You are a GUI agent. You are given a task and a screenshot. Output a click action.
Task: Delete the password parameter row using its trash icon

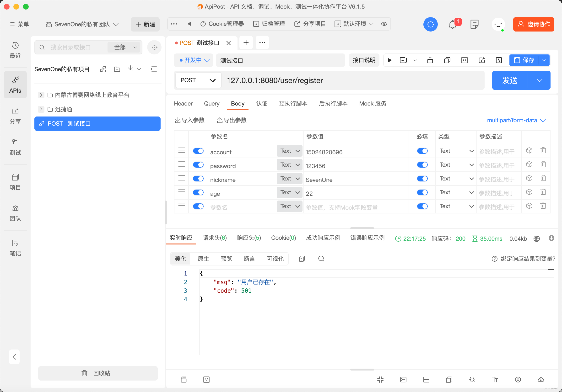[x=543, y=164]
